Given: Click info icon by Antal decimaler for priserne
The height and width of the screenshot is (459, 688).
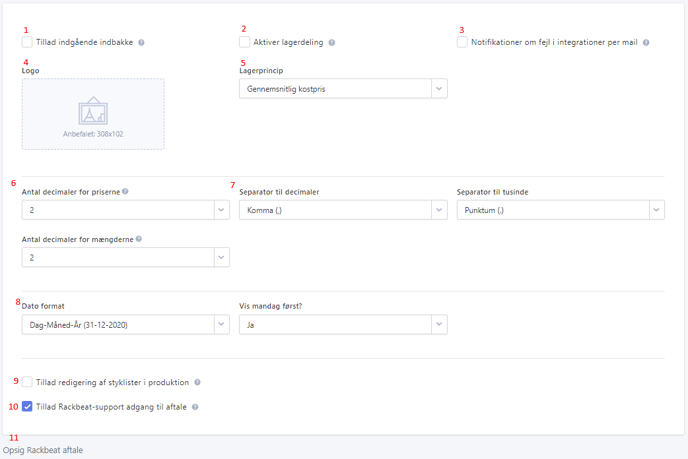Looking at the screenshot, I should click(125, 191).
